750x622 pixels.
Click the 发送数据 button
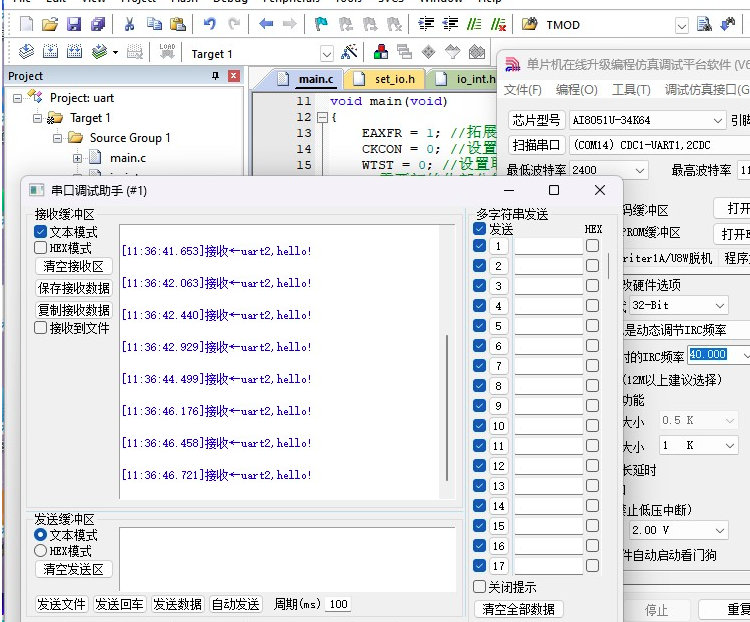177,604
